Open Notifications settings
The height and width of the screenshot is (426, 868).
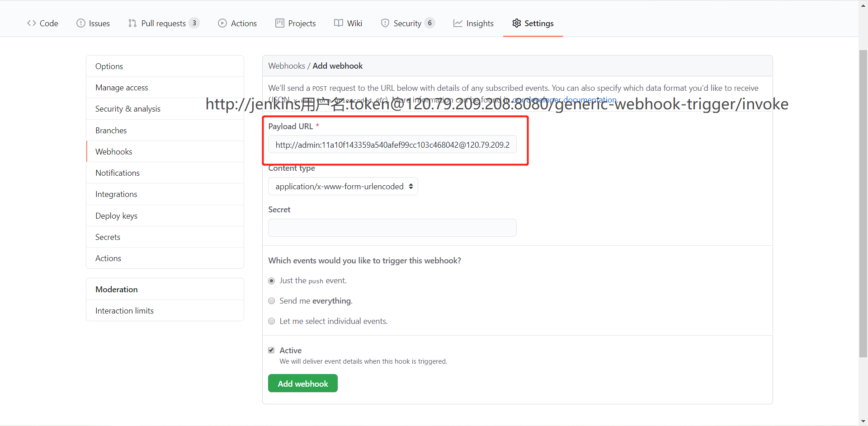165,173
